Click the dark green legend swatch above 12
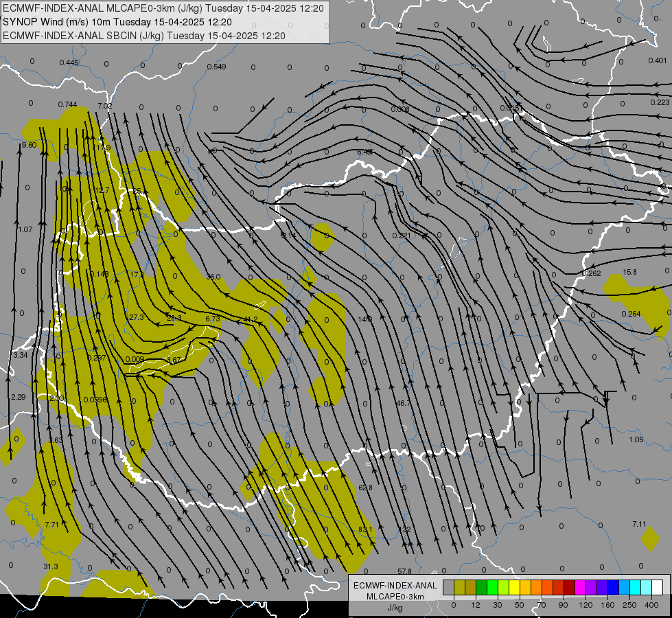672x618 pixels. click(481, 588)
